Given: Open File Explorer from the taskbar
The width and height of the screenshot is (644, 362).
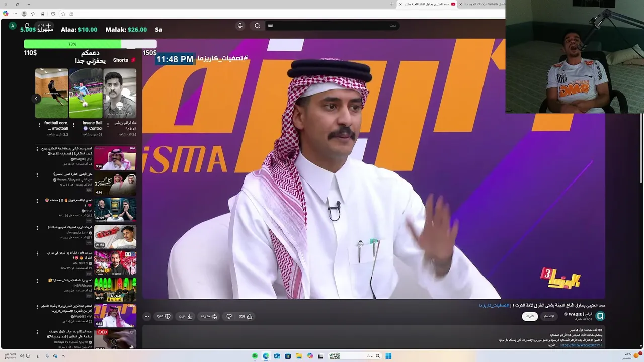Looking at the screenshot, I should pyautogui.click(x=298, y=356).
